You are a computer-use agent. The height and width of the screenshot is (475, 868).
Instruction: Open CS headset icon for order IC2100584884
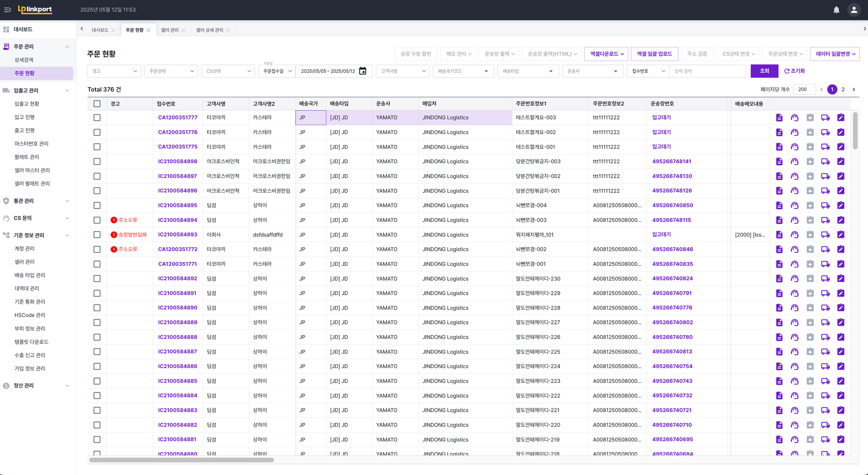pyautogui.click(x=795, y=396)
